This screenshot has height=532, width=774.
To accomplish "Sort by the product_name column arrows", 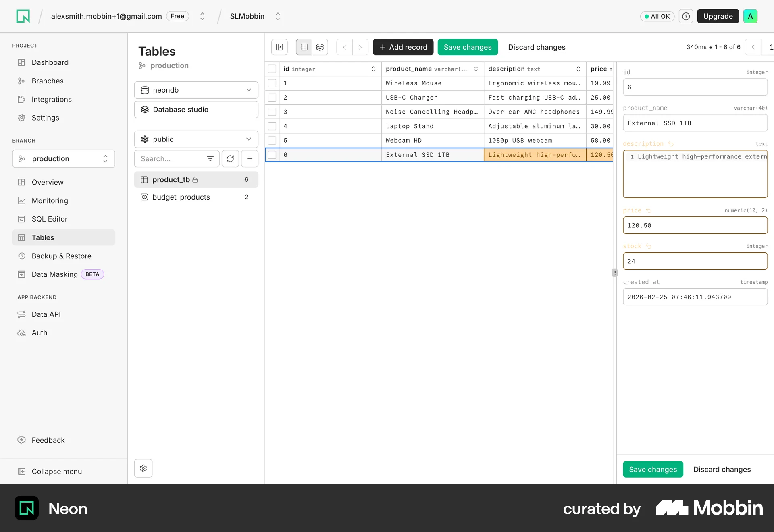I will tap(476, 69).
